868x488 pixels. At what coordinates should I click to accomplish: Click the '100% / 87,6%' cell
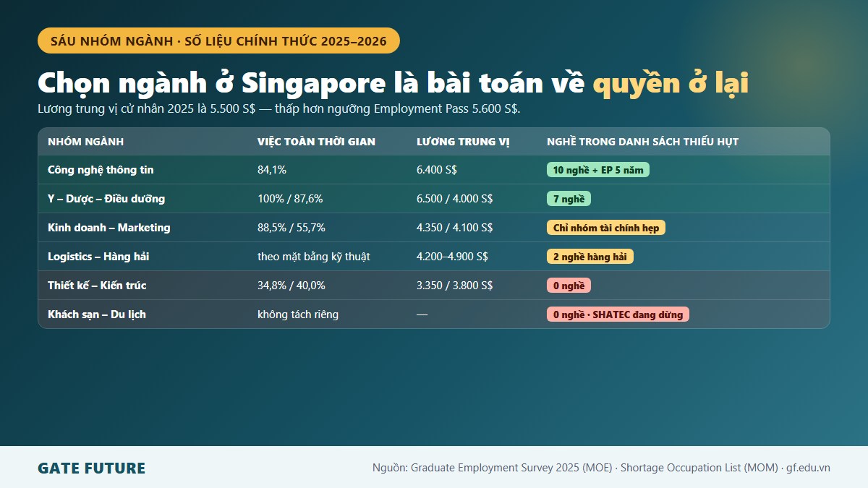click(290, 199)
